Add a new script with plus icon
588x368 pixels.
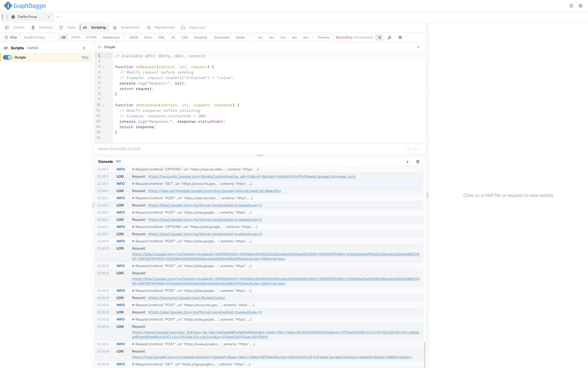84,48
